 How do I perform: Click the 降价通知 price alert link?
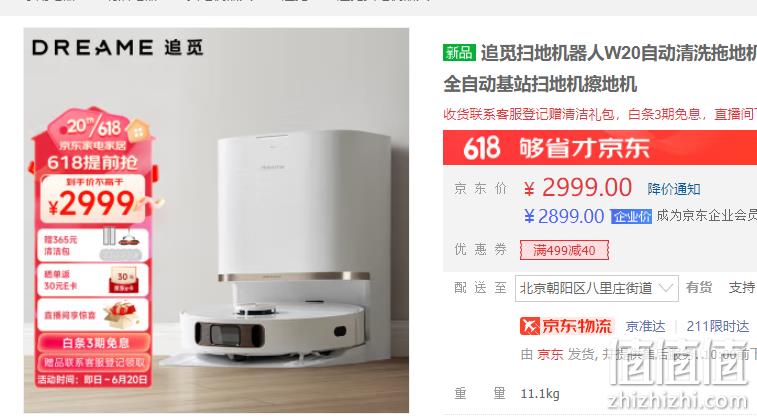tap(673, 189)
